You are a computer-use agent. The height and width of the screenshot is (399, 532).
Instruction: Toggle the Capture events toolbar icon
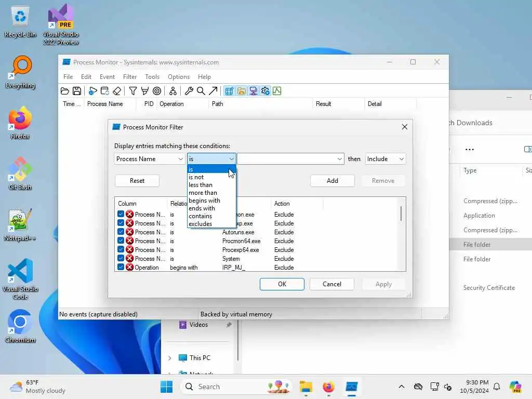tap(92, 91)
